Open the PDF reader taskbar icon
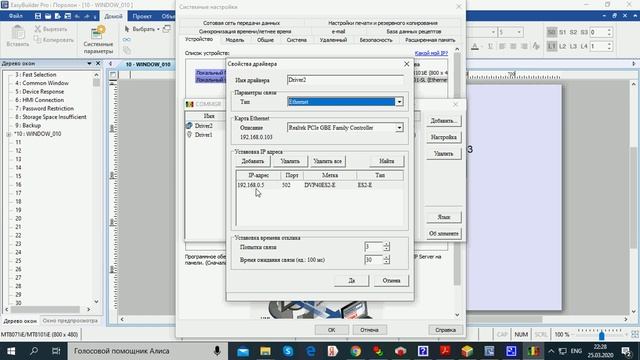The image size is (640, 360). coord(445,351)
